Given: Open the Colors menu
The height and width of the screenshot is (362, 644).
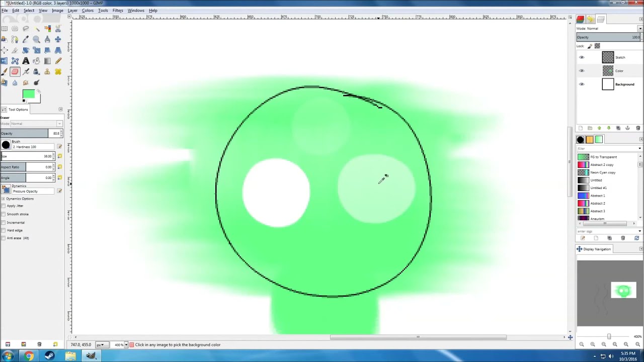Looking at the screenshot, I should pyautogui.click(x=88, y=11).
